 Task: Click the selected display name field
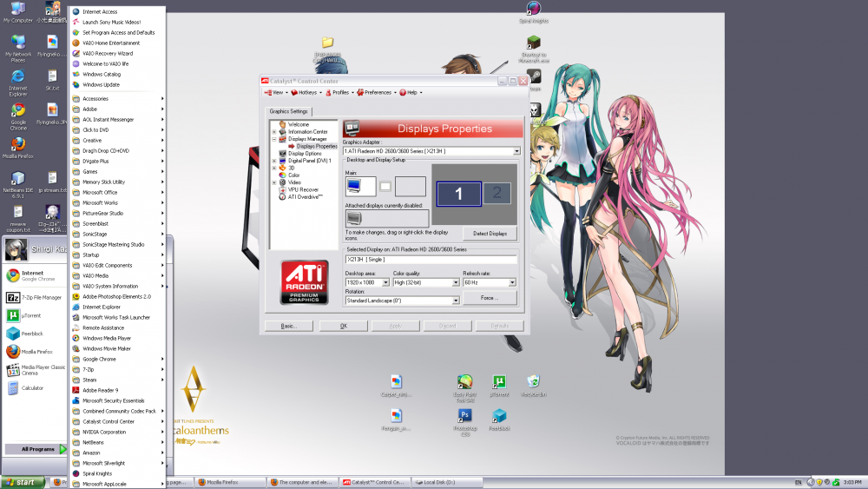(431, 260)
